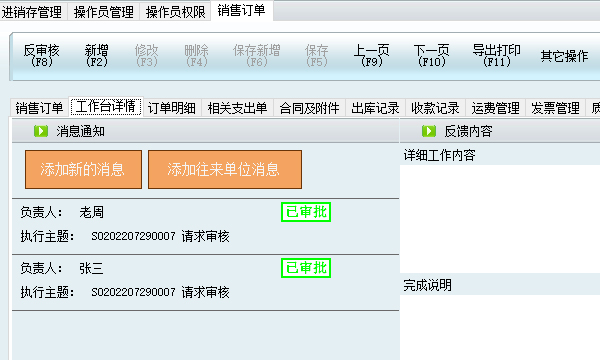Open the 操作员权限 top tab
This screenshot has height=360, width=600.
pos(176,12)
